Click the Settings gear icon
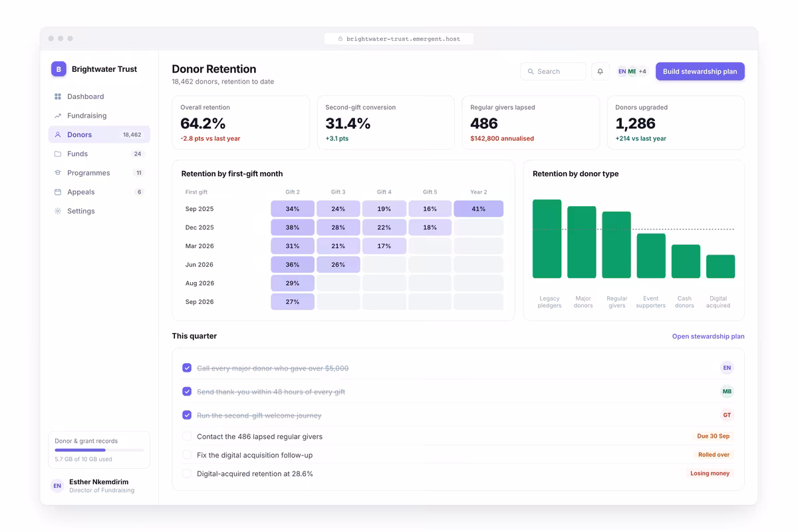 [x=58, y=211]
